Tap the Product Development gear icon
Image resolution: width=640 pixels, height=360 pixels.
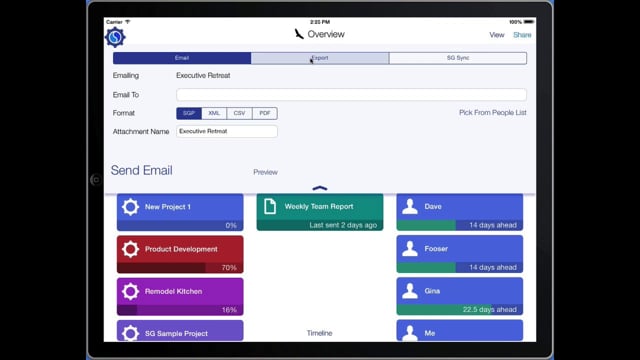[x=130, y=249]
